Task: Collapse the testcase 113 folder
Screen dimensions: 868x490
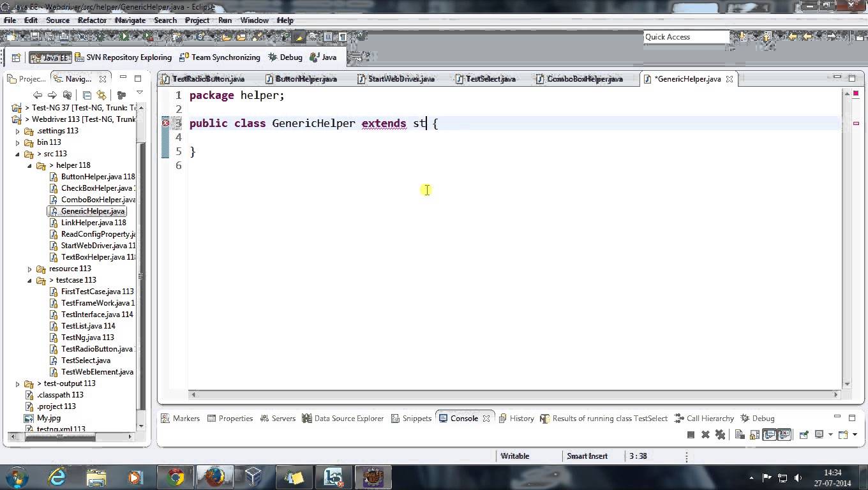Action: point(29,280)
